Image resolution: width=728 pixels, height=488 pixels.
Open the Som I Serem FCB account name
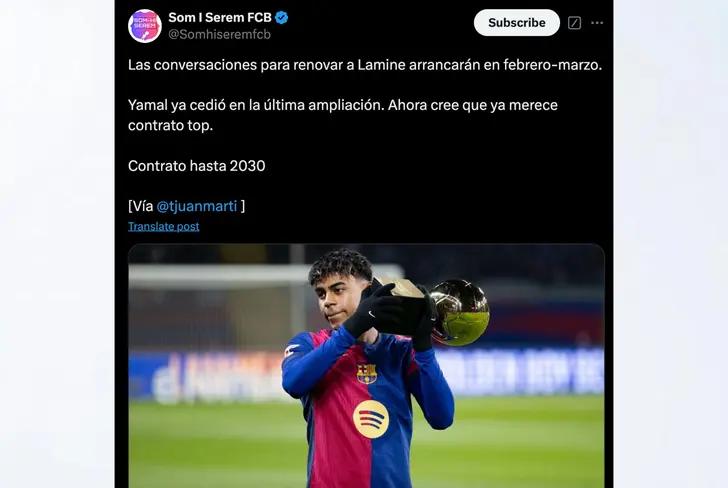point(220,18)
